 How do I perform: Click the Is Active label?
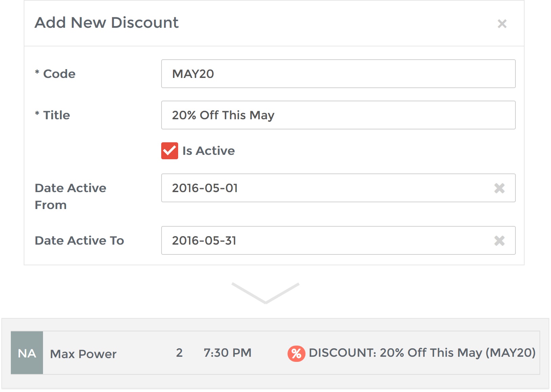[x=209, y=151]
